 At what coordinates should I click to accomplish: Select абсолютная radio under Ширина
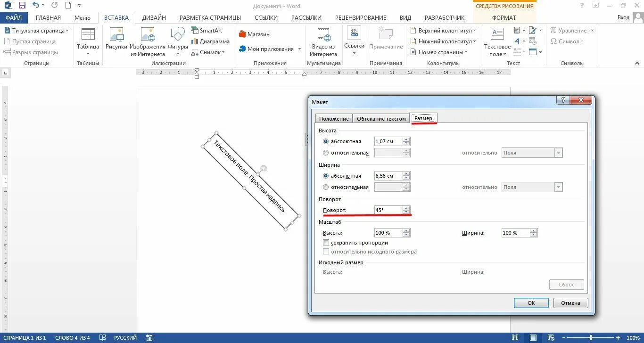326,176
